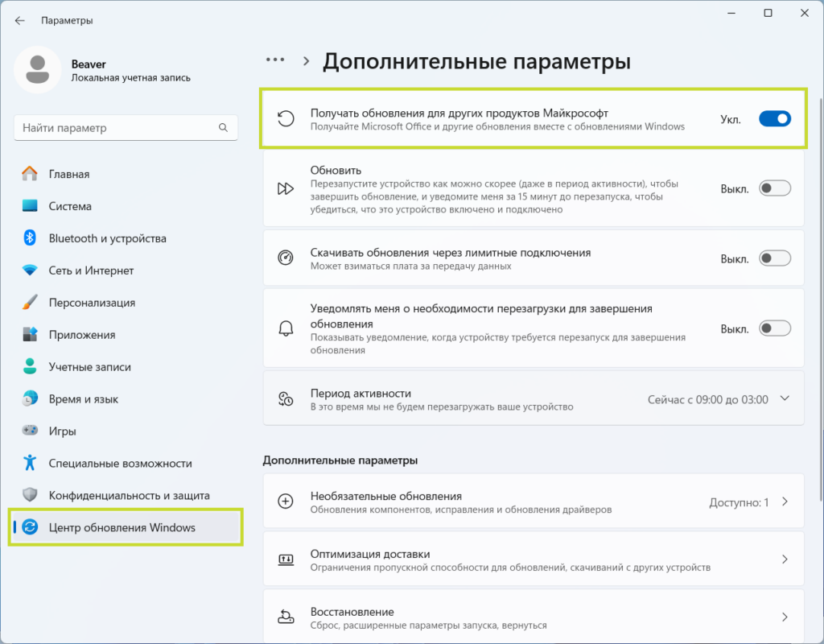Go to Bluetooth и устройства
This screenshot has height=644, width=824.
(126, 237)
